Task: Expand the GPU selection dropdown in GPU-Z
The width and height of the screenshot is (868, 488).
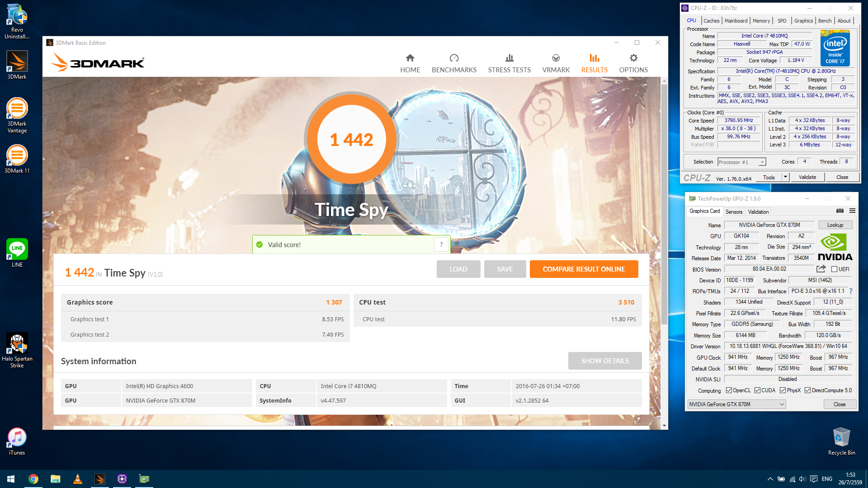Action: 782,404
